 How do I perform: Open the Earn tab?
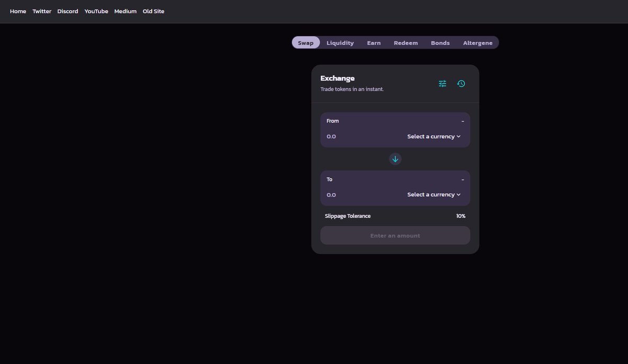click(374, 43)
